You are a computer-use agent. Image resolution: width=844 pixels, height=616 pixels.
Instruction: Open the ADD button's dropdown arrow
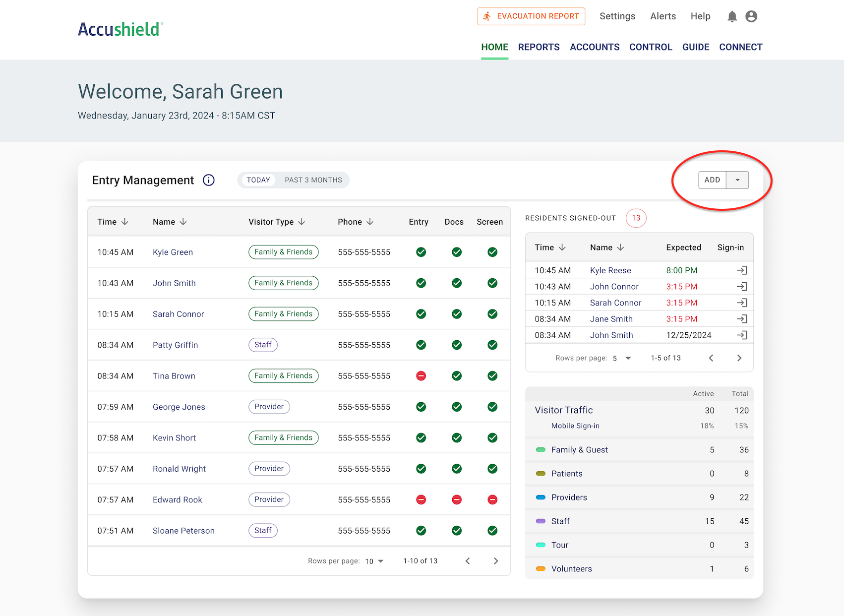point(738,180)
